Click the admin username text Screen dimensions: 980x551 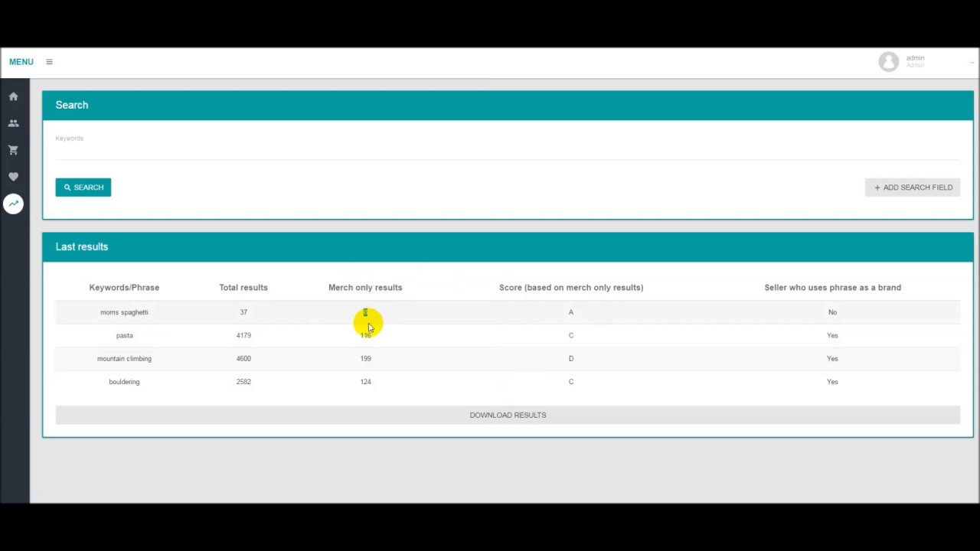click(915, 58)
